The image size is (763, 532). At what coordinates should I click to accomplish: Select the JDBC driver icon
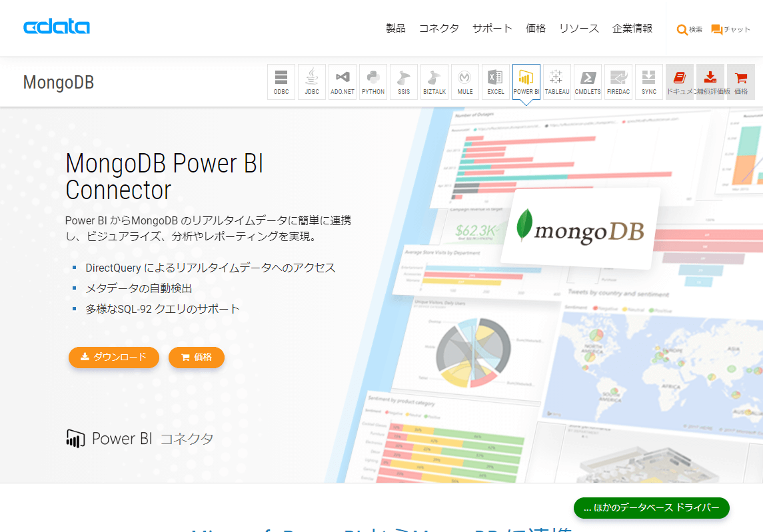click(x=312, y=82)
